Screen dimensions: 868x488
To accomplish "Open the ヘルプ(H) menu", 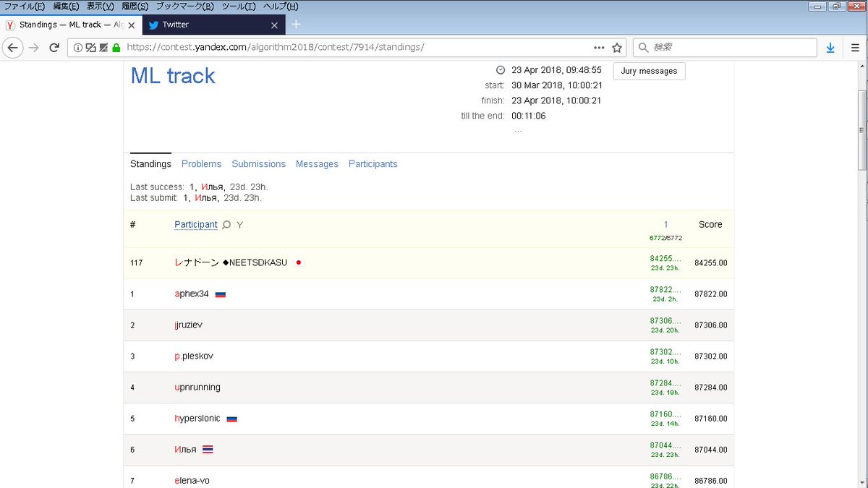I will point(280,6).
